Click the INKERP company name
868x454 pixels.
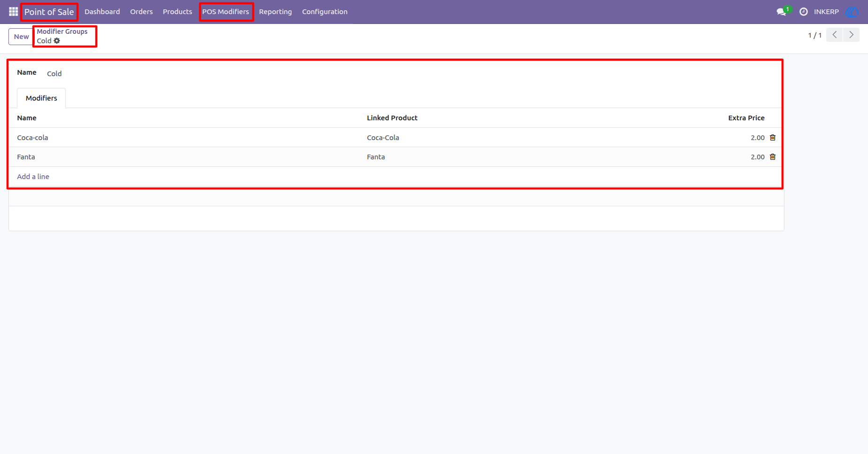point(826,12)
